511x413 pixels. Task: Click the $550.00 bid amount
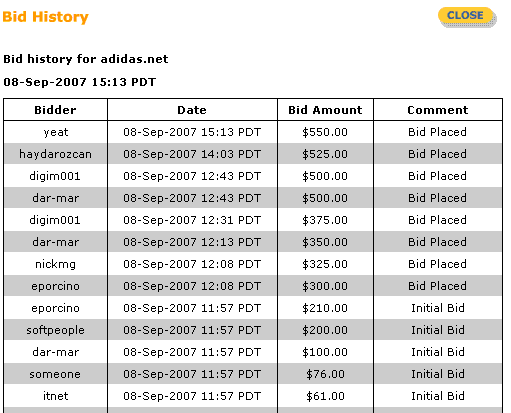[x=325, y=132]
